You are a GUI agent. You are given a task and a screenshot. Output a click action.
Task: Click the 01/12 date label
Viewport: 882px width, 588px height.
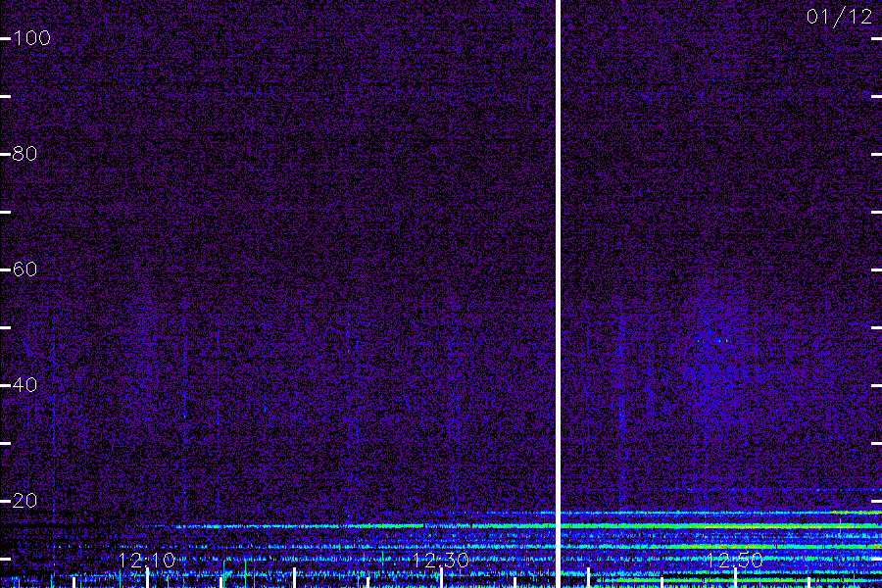click(x=839, y=17)
